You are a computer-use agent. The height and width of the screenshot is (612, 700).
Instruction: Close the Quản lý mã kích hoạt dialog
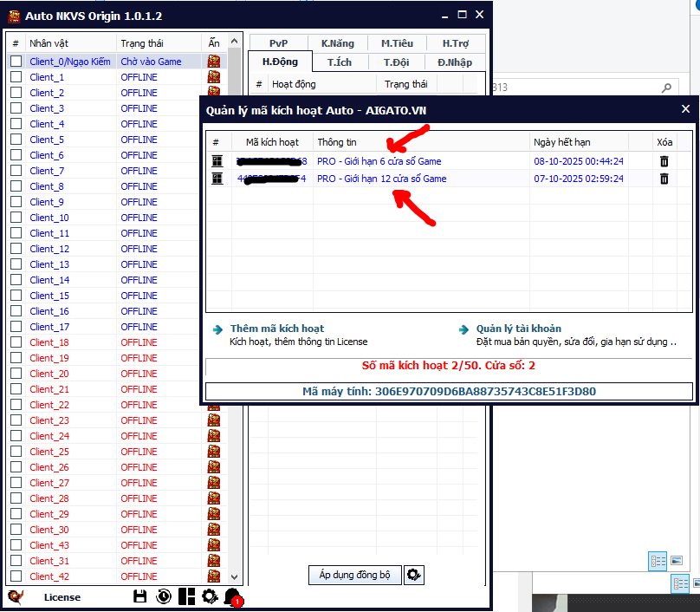pos(686,109)
